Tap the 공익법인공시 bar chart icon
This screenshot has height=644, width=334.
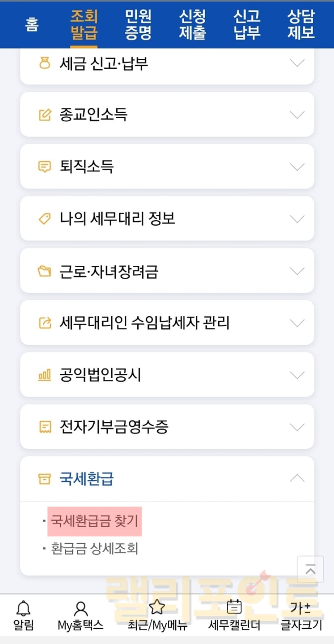45,375
